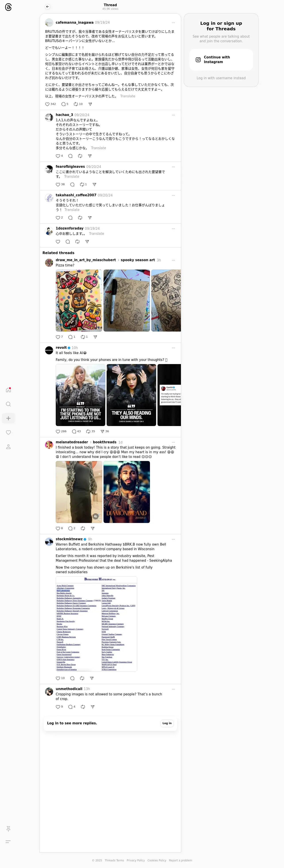
Task: Open the spooky season art topic
Action: 138,260
